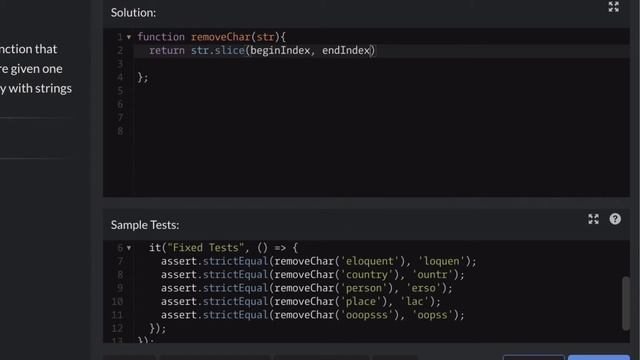Click the 'lac' expected value
Screen dimensions: 640x360
point(415,302)
